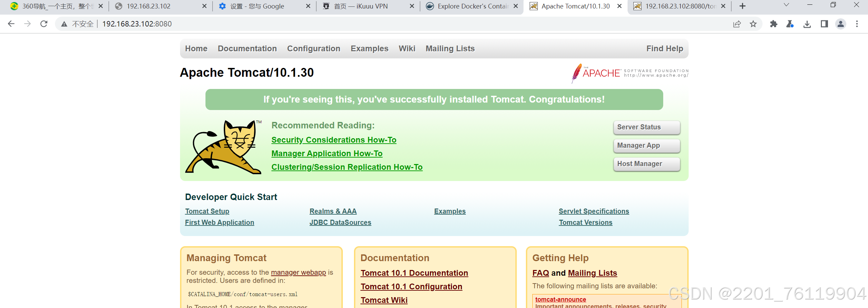
Task: Open Home in Tomcat navigation bar
Action: pos(196,49)
